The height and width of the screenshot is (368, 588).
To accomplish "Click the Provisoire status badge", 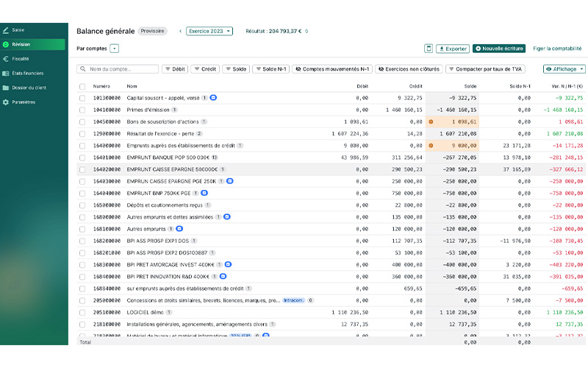I will 152,31.
